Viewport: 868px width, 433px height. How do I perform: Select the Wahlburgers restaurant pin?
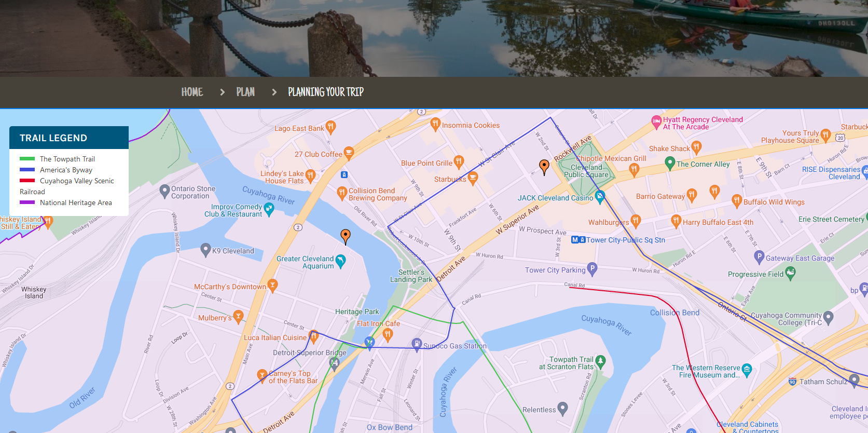(x=636, y=221)
